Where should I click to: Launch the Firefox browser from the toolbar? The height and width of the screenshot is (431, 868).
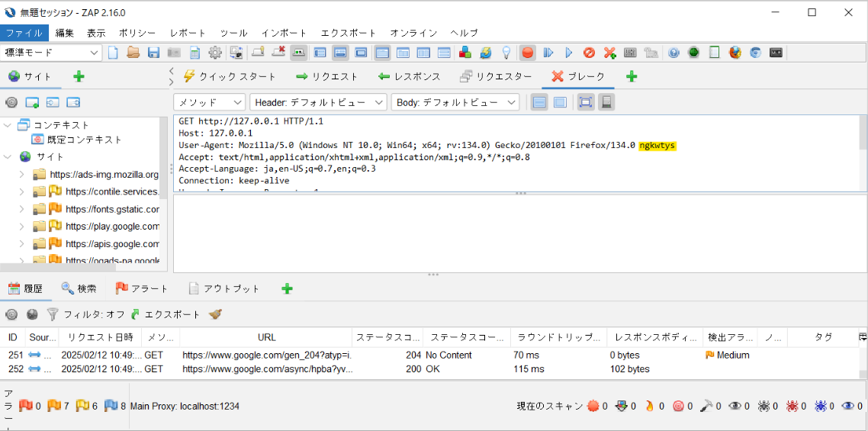(735, 53)
